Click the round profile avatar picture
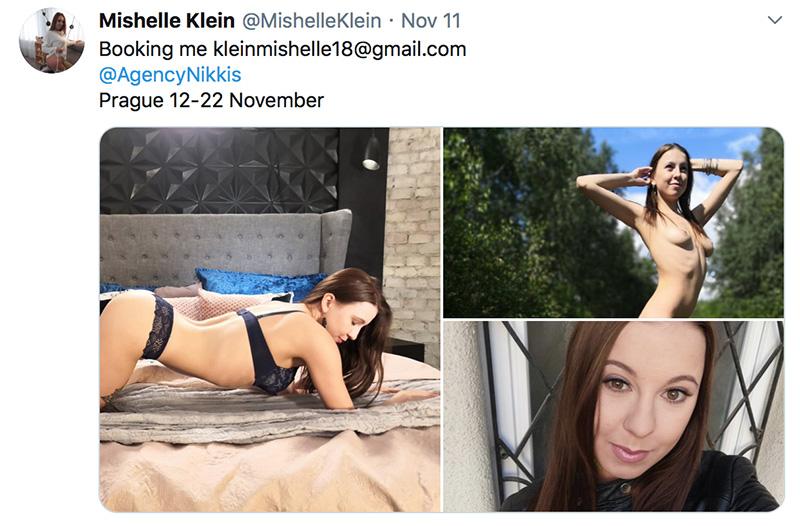This screenshot has width=800, height=526. pos(52,40)
